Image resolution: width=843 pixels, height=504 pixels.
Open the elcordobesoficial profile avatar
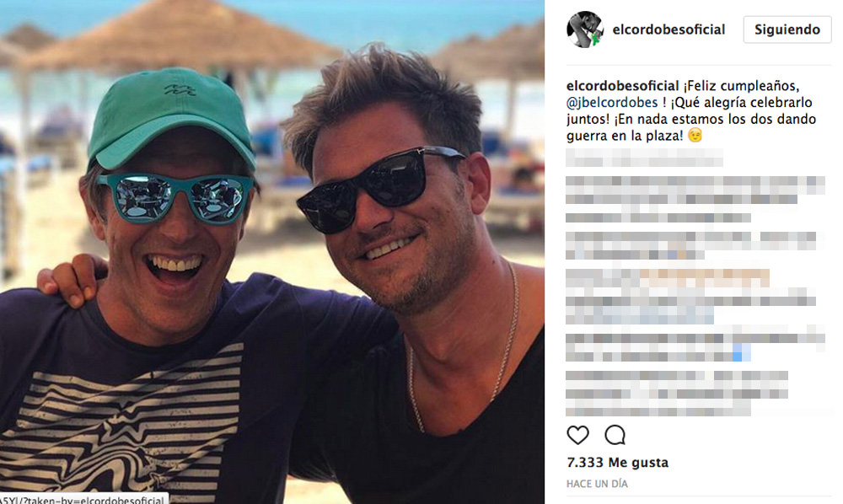pos(585,29)
